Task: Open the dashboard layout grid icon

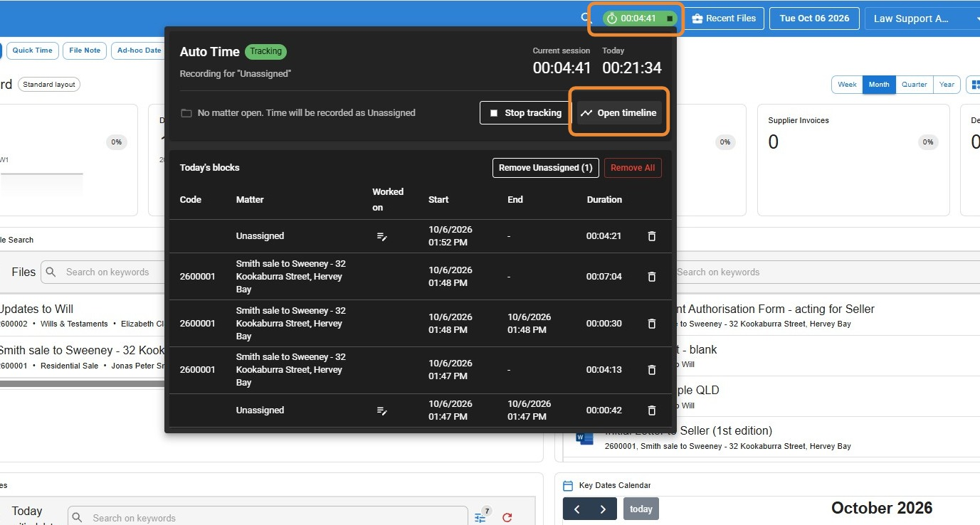Action: (x=974, y=85)
